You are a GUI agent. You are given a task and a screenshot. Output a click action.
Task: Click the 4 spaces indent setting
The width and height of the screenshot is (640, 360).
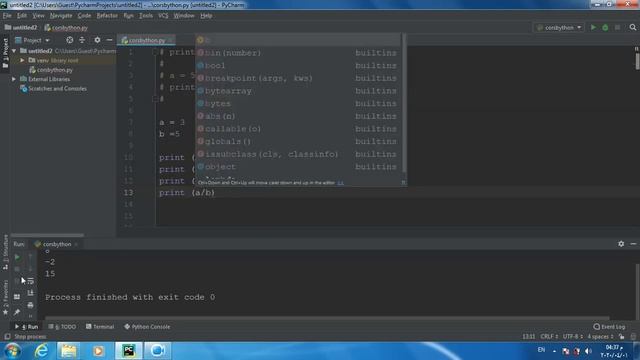600,337
